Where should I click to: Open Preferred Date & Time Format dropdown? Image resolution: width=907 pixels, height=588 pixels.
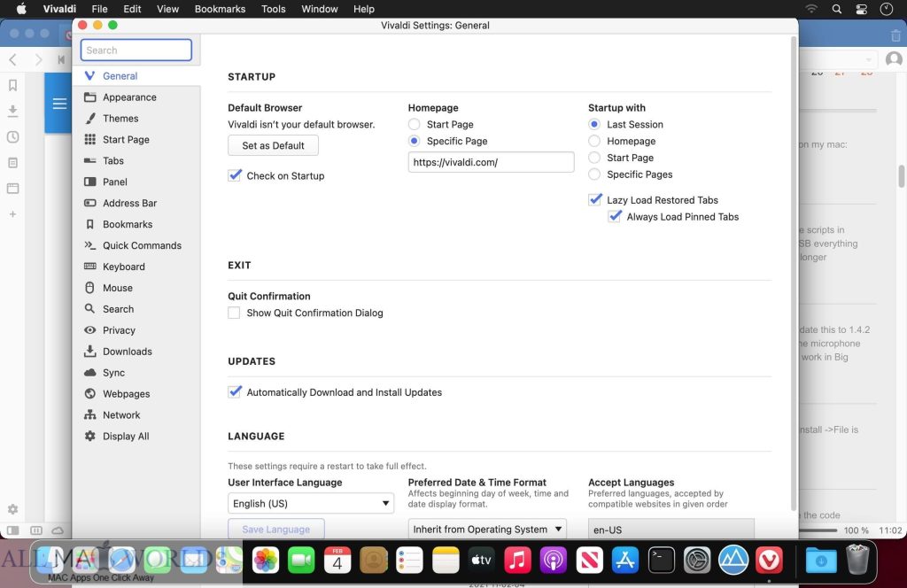click(x=487, y=529)
